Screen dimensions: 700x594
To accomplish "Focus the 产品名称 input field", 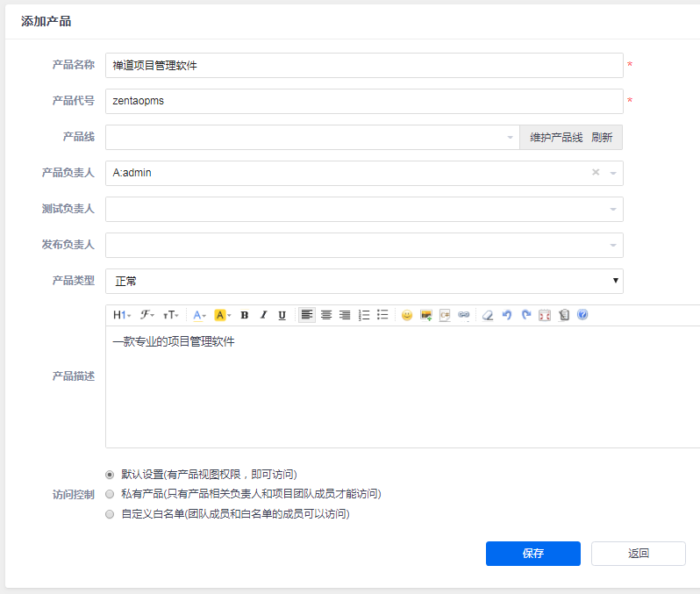I will [x=364, y=65].
